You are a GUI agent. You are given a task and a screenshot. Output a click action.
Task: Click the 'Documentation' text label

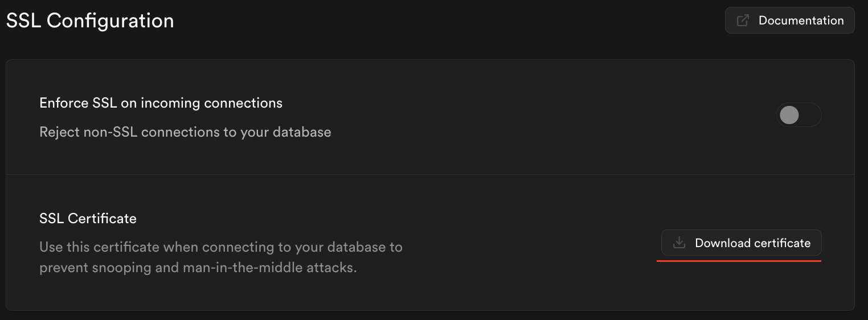click(801, 20)
